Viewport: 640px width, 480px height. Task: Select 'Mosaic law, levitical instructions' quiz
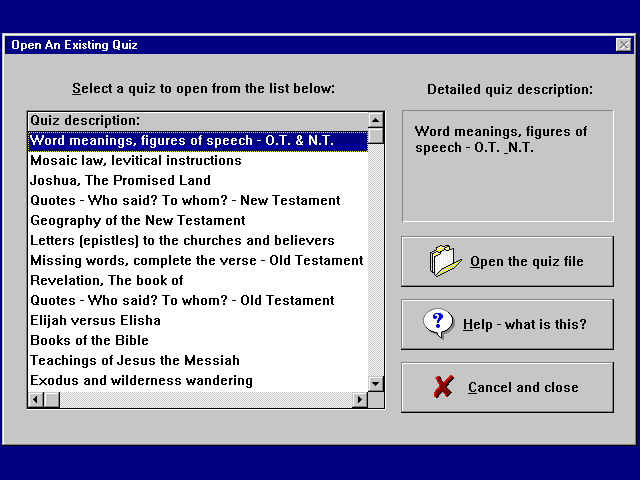tap(136, 161)
